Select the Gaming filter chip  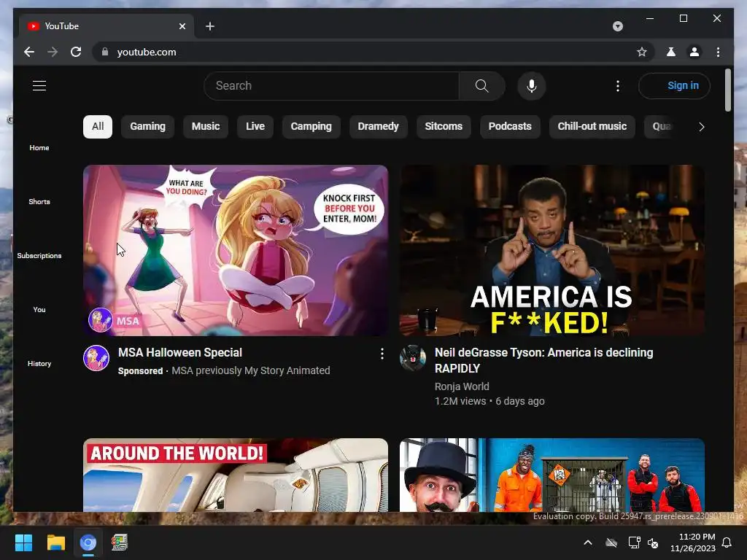(x=147, y=127)
